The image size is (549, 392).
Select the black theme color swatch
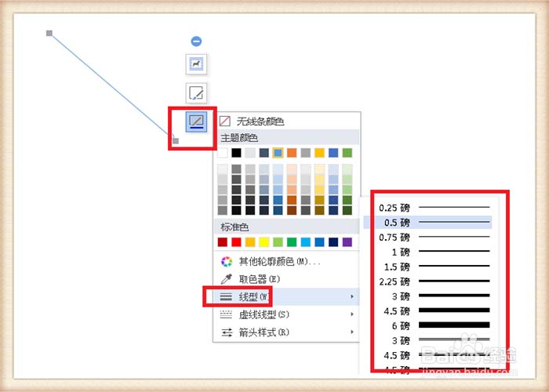pos(237,153)
